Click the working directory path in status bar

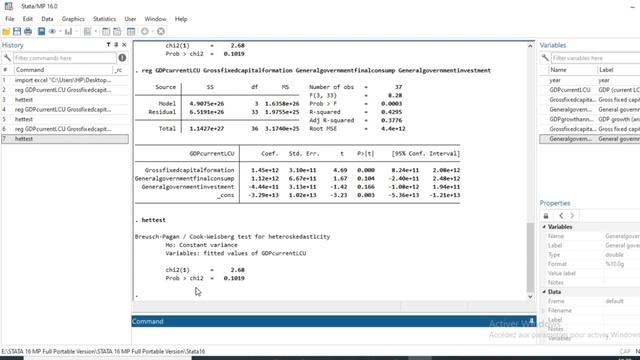tap(103, 351)
